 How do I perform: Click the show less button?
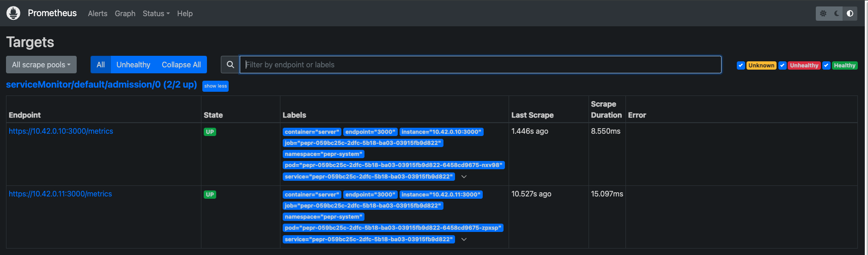click(215, 86)
